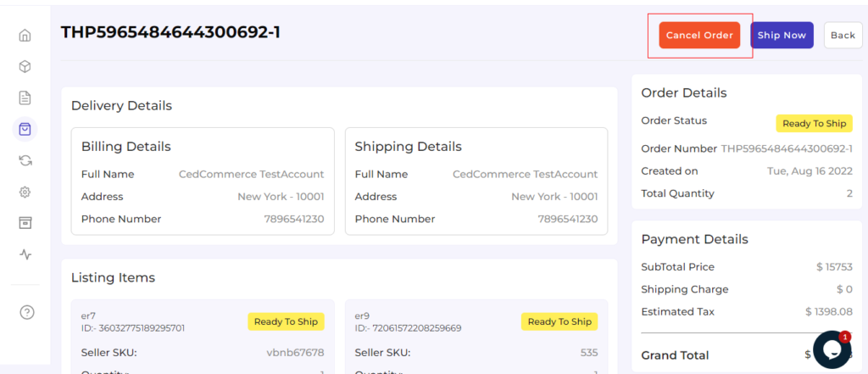
Task: Open the Settings gear icon in sidebar
Action: pyautogui.click(x=25, y=192)
